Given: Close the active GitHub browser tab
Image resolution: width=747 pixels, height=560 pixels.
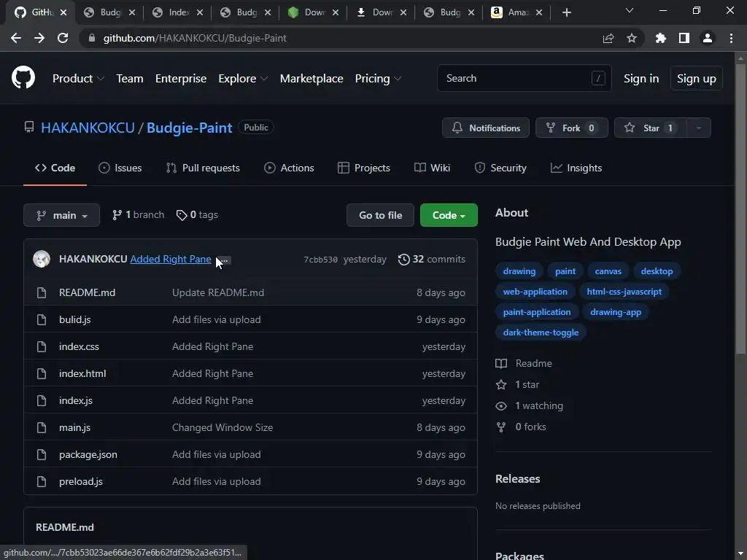Looking at the screenshot, I should click(x=64, y=12).
